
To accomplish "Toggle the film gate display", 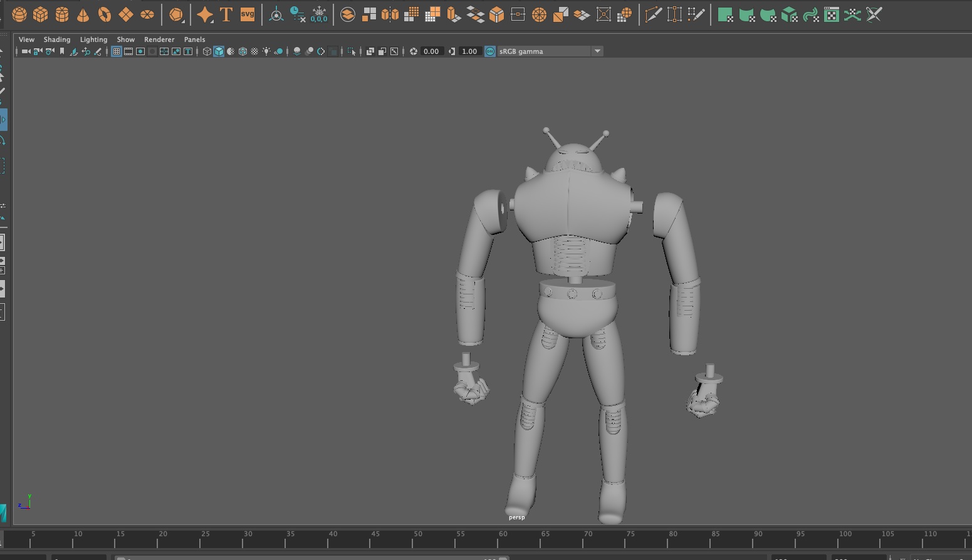I will [128, 51].
